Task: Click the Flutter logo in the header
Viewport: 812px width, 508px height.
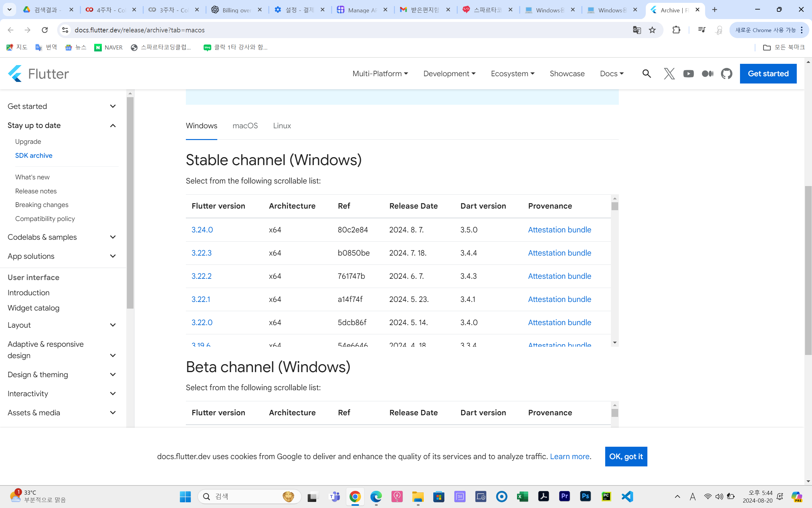Action: 38,74
